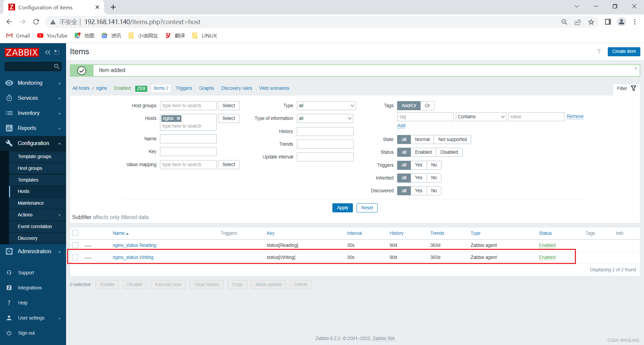Click the 'All hosts' breadcrumb link

click(81, 88)
